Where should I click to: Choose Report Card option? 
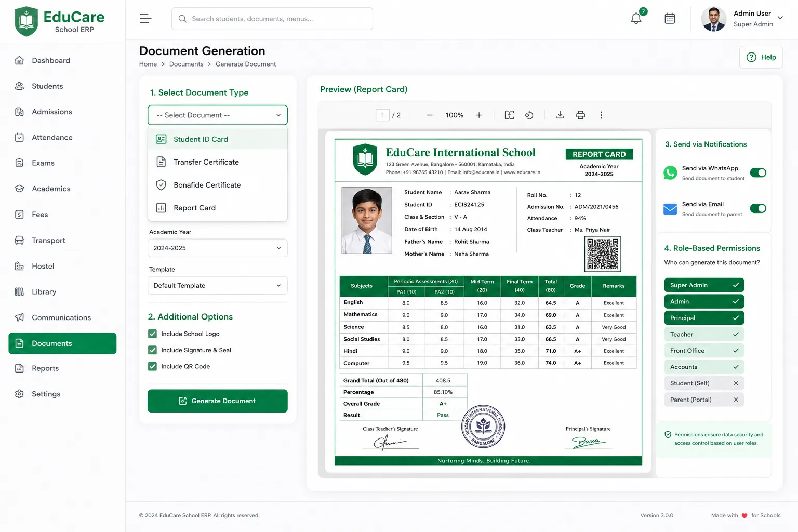(x=218, y=208)
